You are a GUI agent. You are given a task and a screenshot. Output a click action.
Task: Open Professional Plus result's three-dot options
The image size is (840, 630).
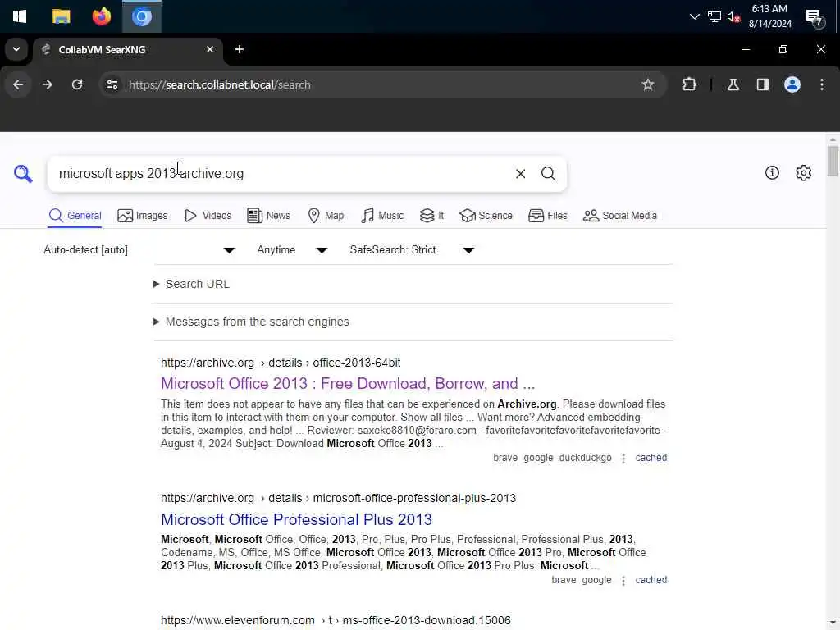(623, 581)
